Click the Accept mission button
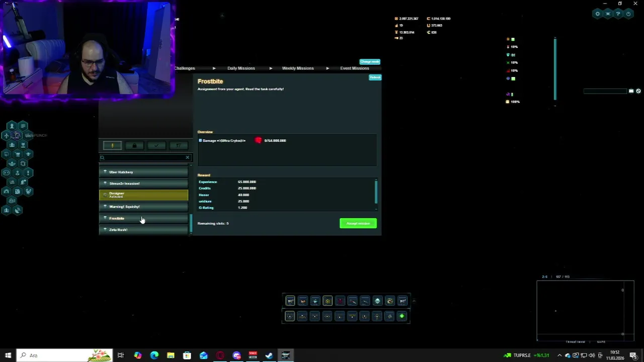Viewport: 644px width, 362px height. pos(358,223)
